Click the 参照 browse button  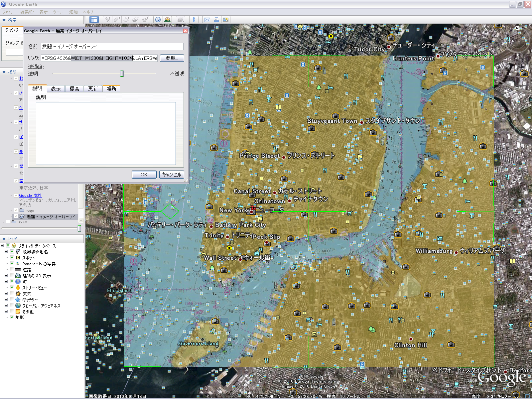[x=172, y=58]
